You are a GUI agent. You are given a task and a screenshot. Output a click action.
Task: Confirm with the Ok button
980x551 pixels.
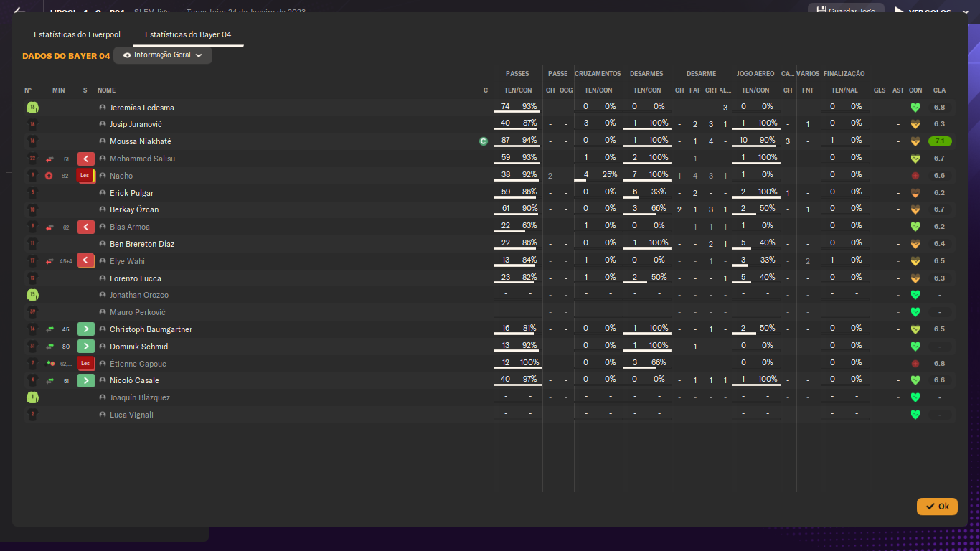(937, 507)
